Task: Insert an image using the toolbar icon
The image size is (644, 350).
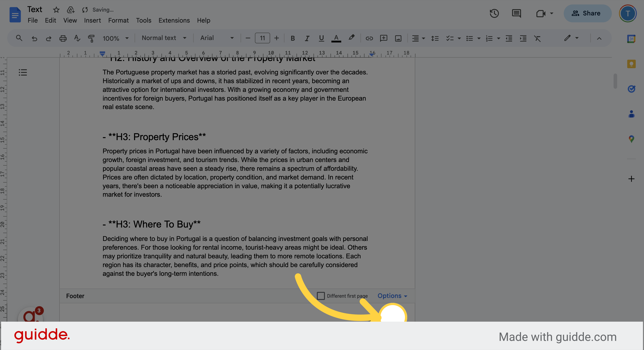Action: [x=398, y=38]
